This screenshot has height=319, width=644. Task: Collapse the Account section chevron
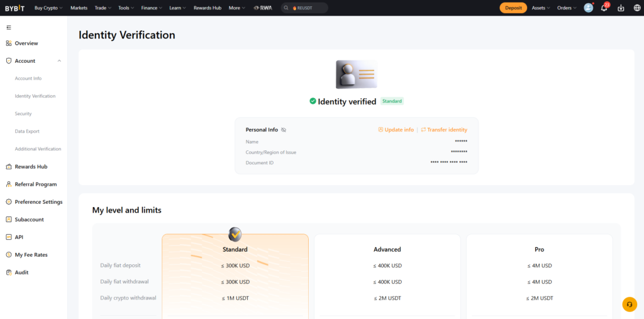pyautogui.click(x=59, y=61)
